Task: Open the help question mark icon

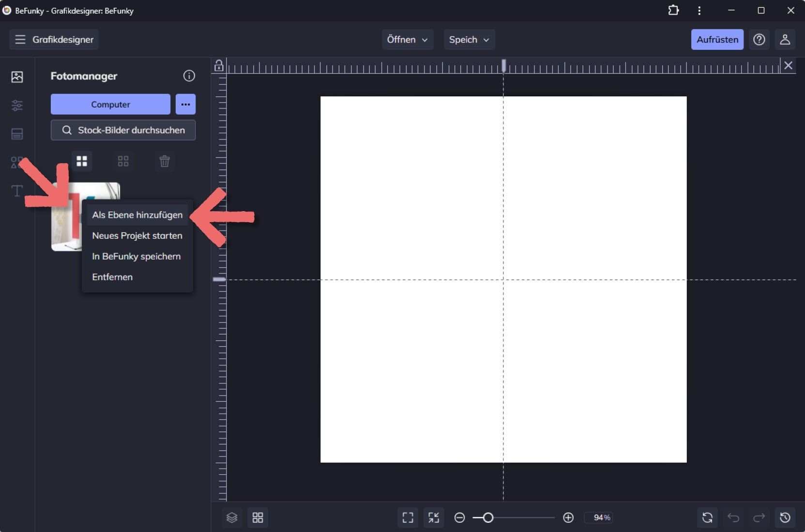Action: coord(759,39)
